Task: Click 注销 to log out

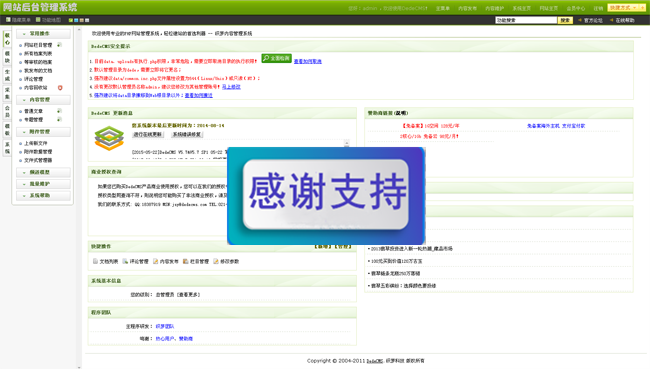Action: (598, 8)
